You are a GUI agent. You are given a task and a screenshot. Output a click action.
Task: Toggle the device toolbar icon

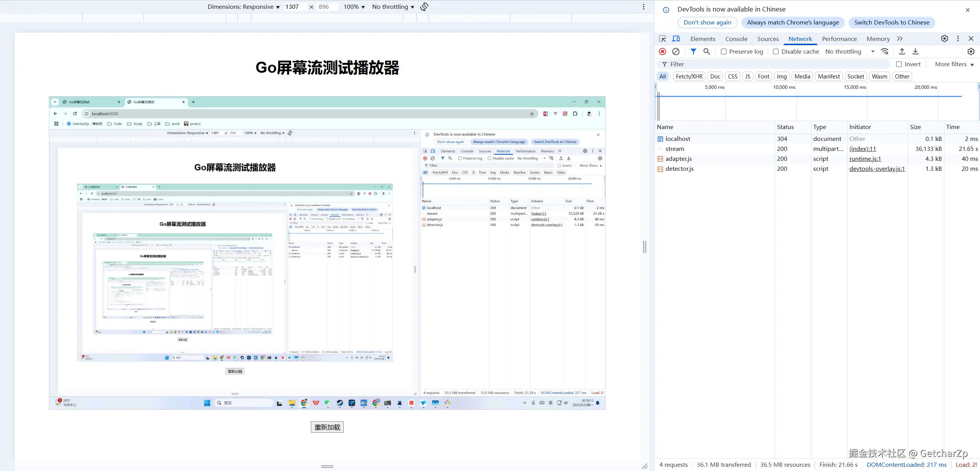(x=676, y=39)
